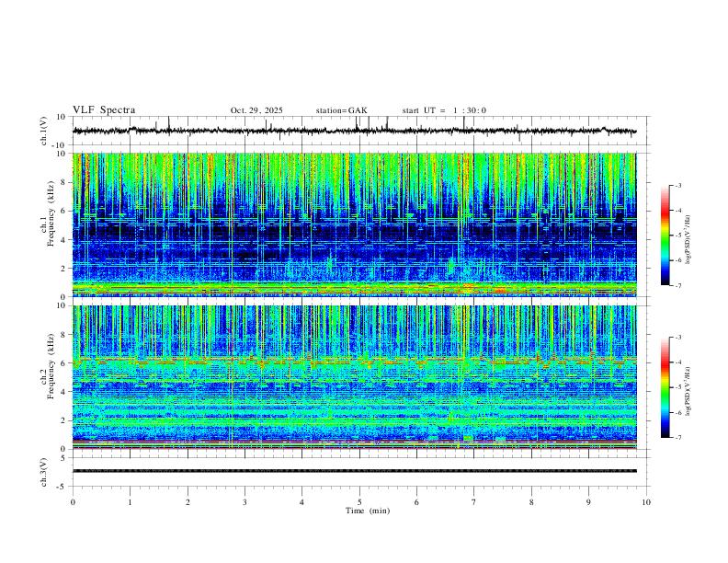The width and height of the screenshot is (728, 563).
Task: Click the '6' minute tick label on time axis
Action: click(x=417, y=502)
